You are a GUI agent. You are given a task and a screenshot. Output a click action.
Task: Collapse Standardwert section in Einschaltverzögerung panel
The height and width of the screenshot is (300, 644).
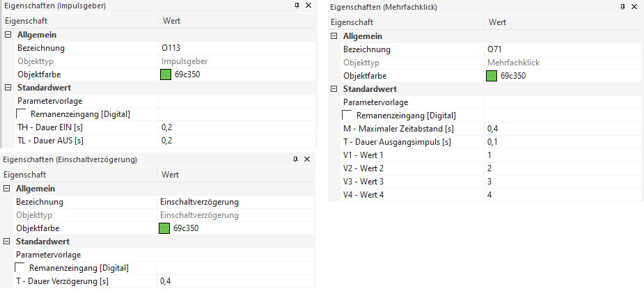pyautogui.click(x=8, y=242)
